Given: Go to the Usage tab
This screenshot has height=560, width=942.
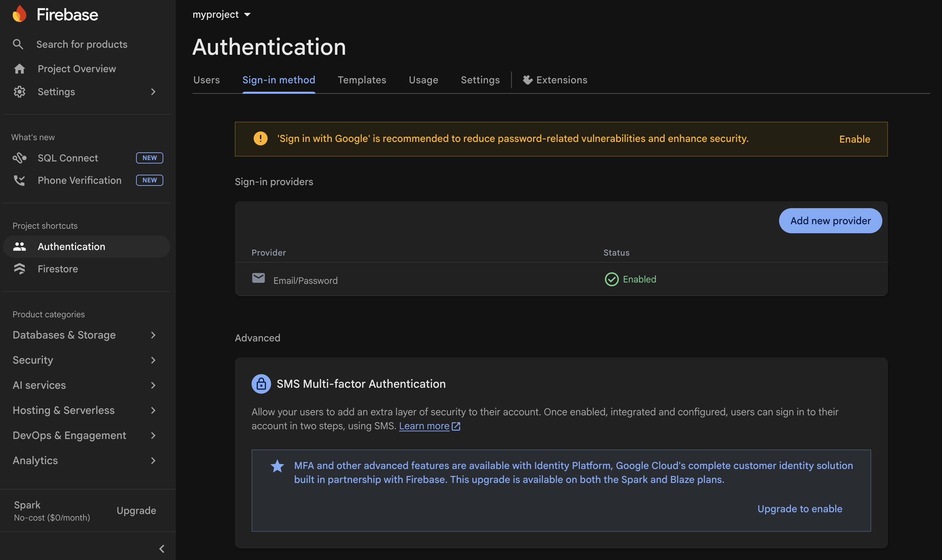Looking at the screenshot, I should pyautogui.click(x=423, y=80).
